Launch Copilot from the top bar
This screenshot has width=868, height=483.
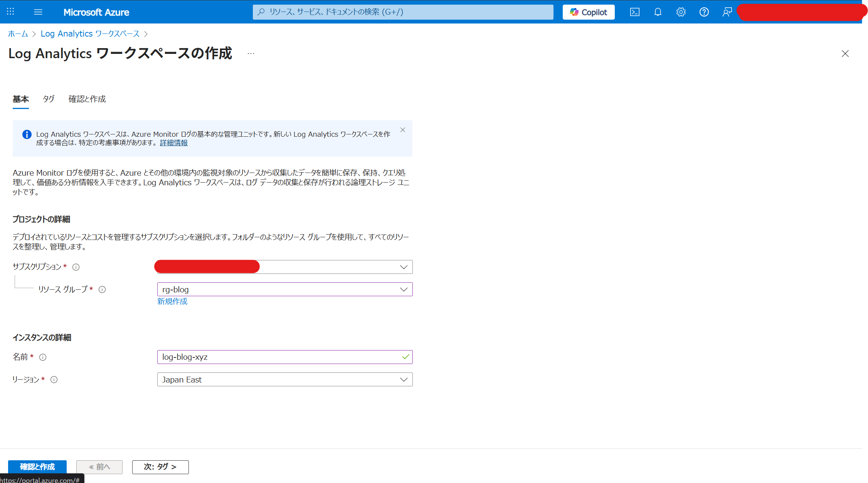[x=588, y=12]
